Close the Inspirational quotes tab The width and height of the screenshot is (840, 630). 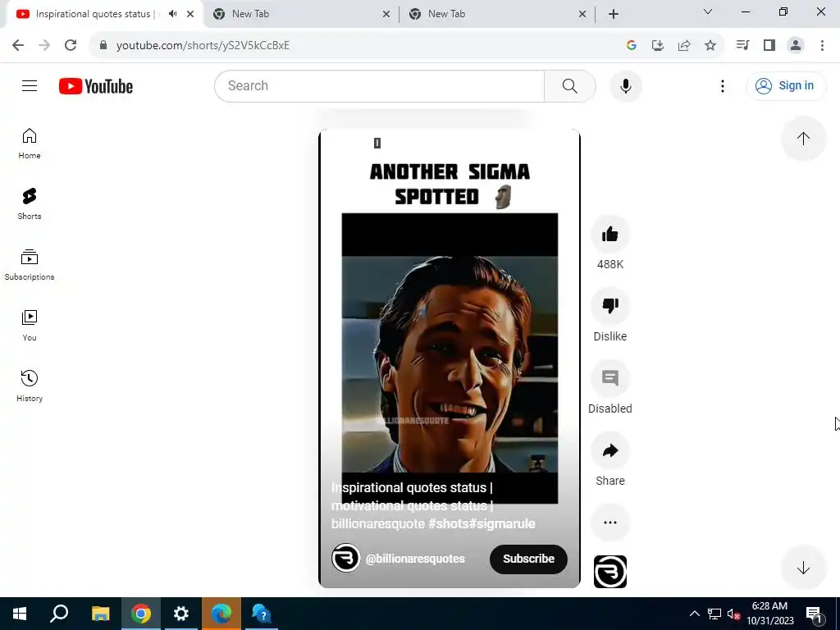(x=190, y=14)
